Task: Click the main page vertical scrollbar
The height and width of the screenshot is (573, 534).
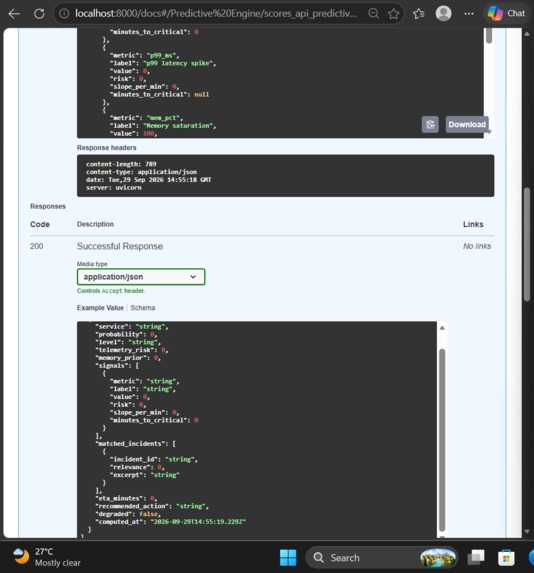Action: 527,244
